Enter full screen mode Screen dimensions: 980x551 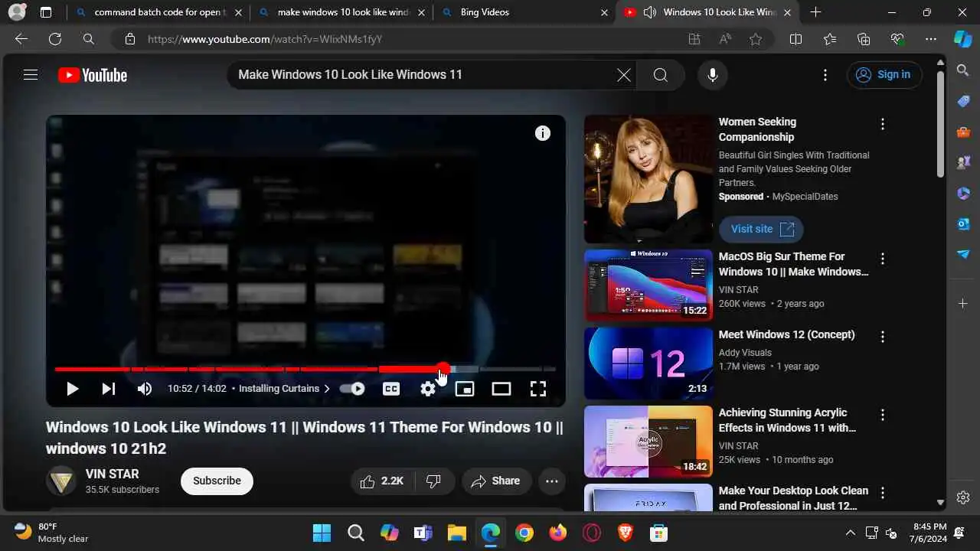click(x=538, y=389)
